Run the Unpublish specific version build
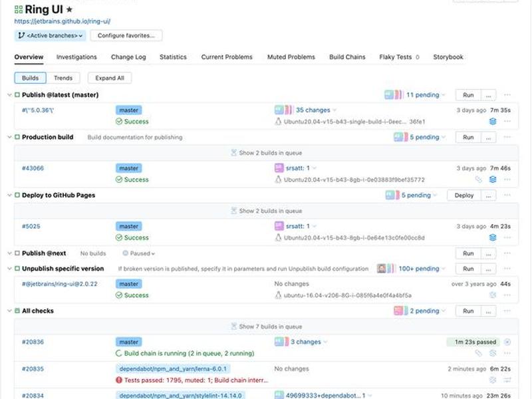Viewport: 532px width, 399px height. (x=468, y=269)
